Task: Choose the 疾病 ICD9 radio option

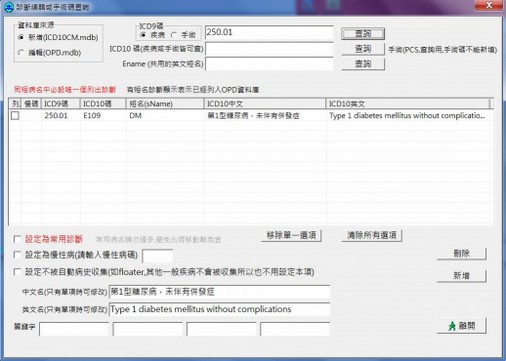Action: (x=143, y=35)
